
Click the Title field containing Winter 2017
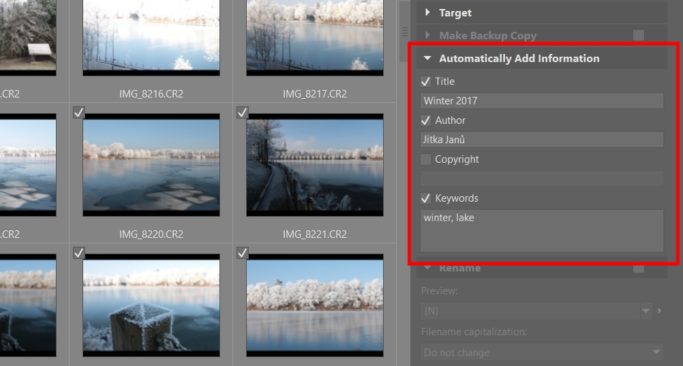click(541, 101)
